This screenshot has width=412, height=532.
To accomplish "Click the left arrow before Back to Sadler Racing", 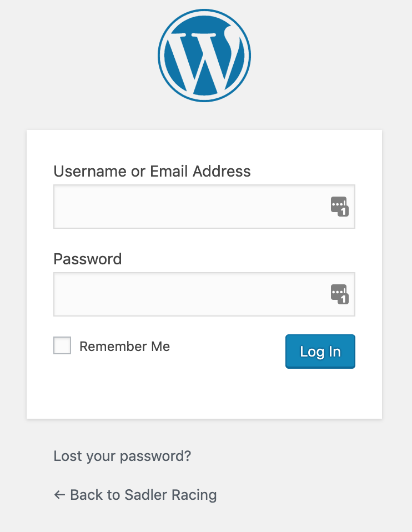I will point(59,495).
